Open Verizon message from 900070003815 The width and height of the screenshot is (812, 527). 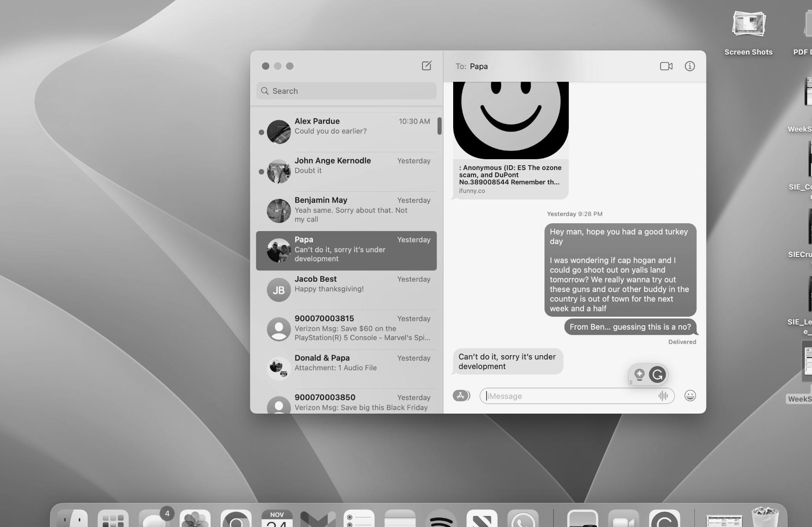[x=346, y=329]
